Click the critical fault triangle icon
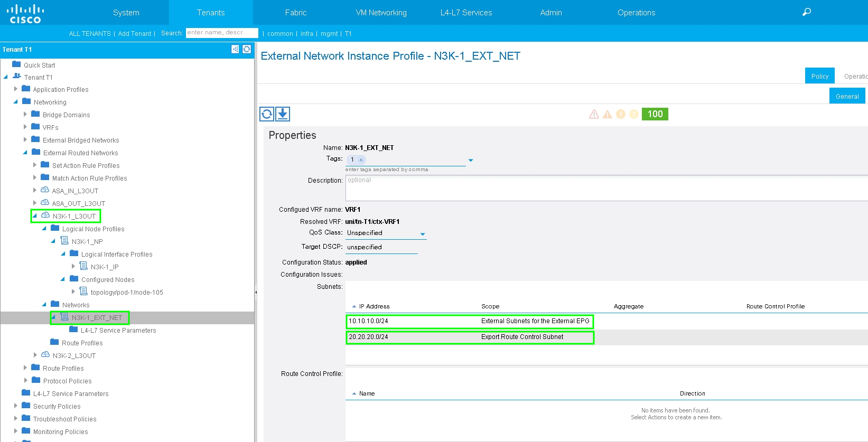The width and height of the screenshot is (868, 442). 594,114
